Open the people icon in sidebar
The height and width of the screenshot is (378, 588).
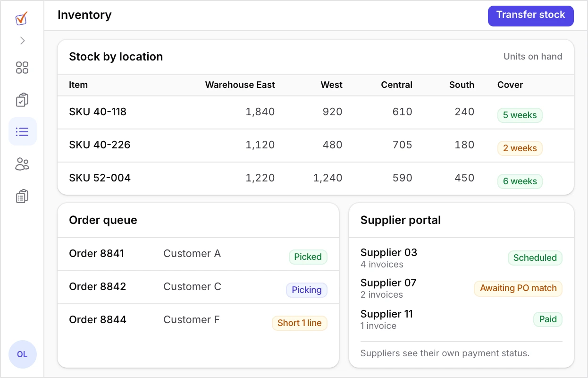tap(22, 164)
